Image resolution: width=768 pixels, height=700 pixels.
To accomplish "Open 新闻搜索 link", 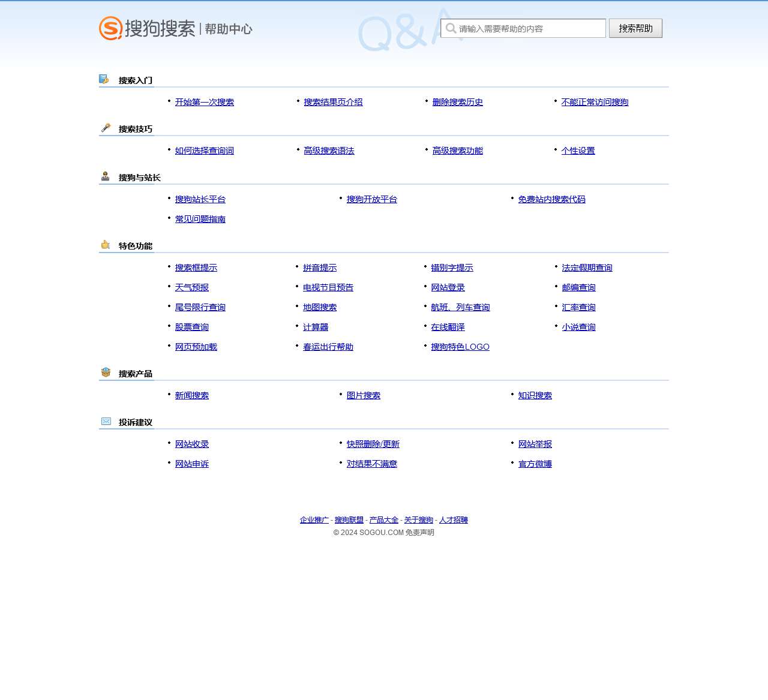I will tap(192, 395).
